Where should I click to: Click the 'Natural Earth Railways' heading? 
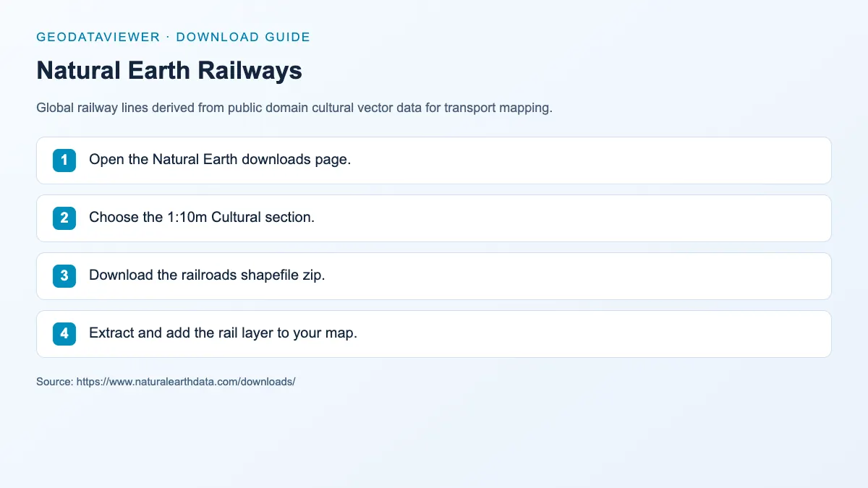(x=169, y=71)
